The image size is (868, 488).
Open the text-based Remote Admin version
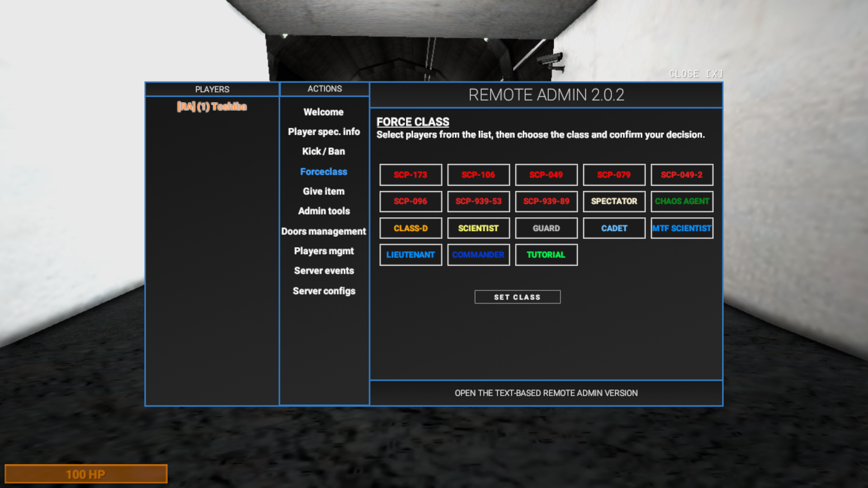click(x=546, y=393)
